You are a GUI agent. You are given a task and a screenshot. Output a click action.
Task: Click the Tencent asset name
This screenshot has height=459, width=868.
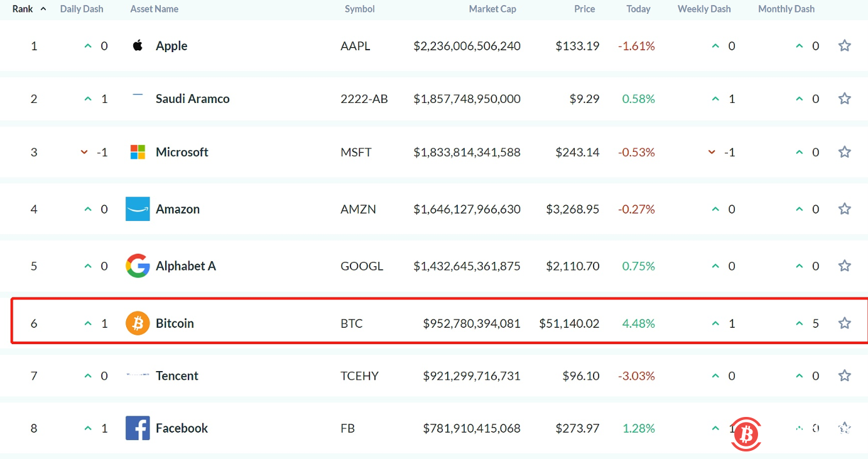click(x=177, y=375)
